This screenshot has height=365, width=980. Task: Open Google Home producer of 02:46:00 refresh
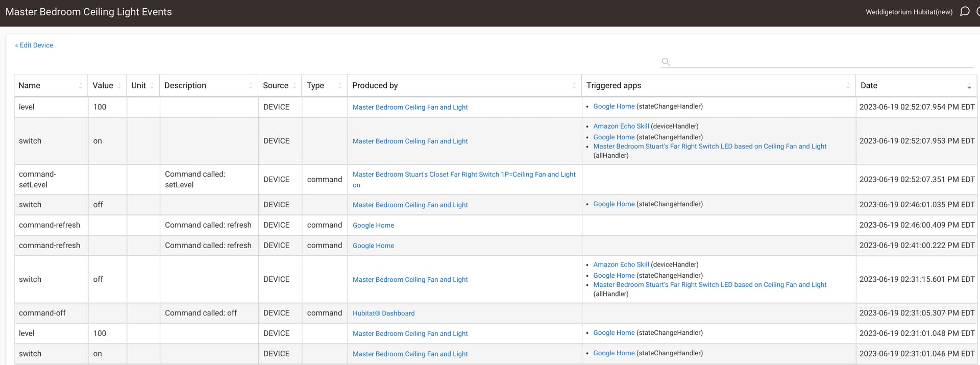[373, 225]
